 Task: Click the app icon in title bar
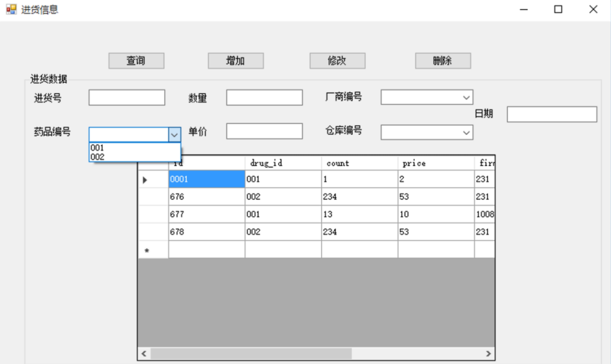[11, 9]
